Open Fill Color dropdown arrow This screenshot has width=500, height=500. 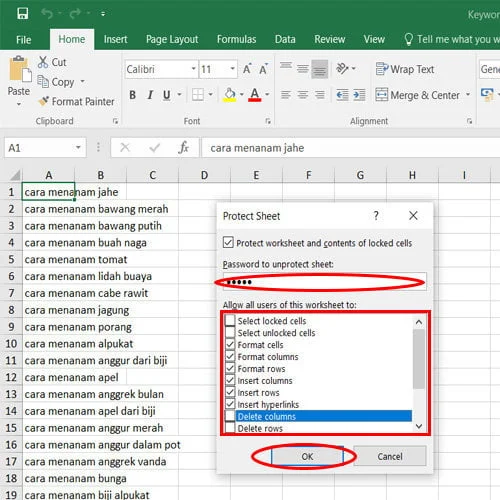(242, 95)
